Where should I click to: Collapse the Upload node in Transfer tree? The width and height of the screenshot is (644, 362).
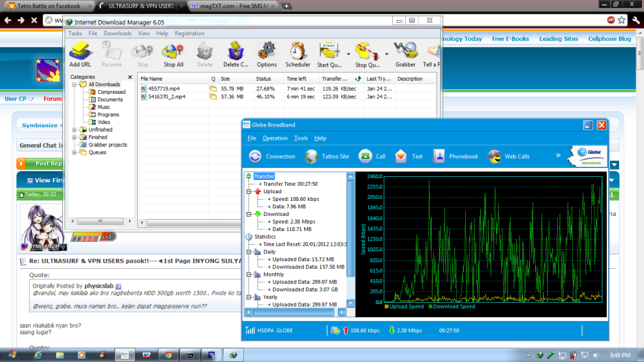[249, 191]
